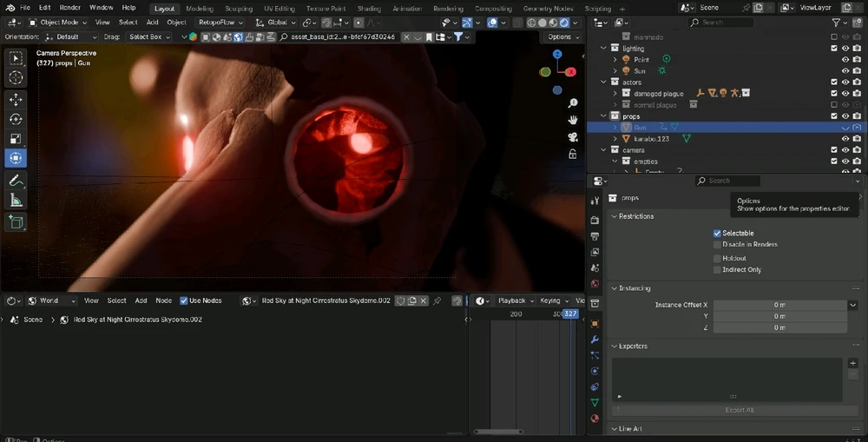Hide the Sun light via eye icon
868x442 pixels.
pyautogui.click(x=845, y=71)
